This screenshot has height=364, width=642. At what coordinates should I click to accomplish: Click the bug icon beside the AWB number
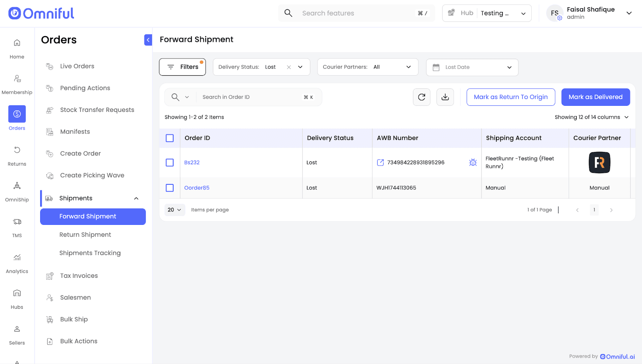point(473,162)
